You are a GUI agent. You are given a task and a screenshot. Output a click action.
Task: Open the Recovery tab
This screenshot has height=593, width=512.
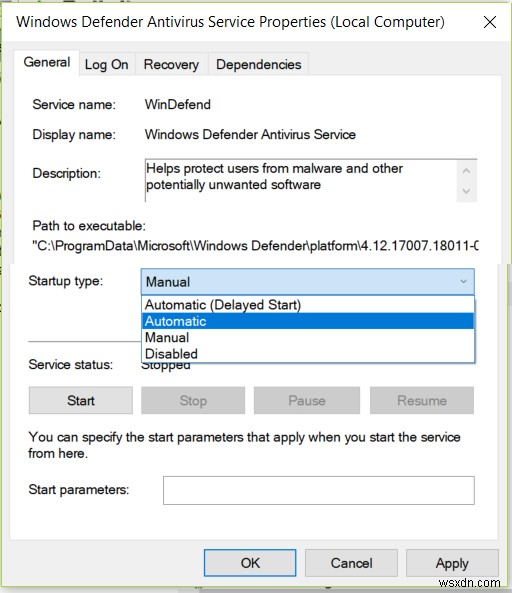coord(171,65)
